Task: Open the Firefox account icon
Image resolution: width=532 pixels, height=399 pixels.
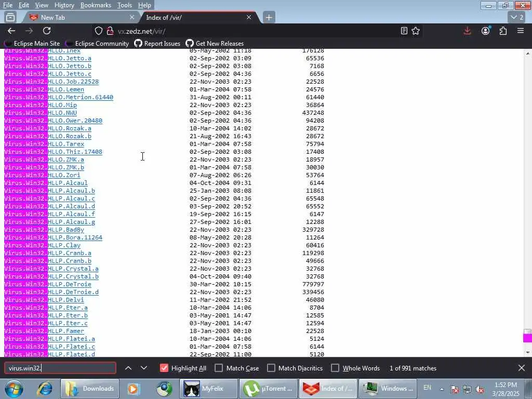Action: 486,31
